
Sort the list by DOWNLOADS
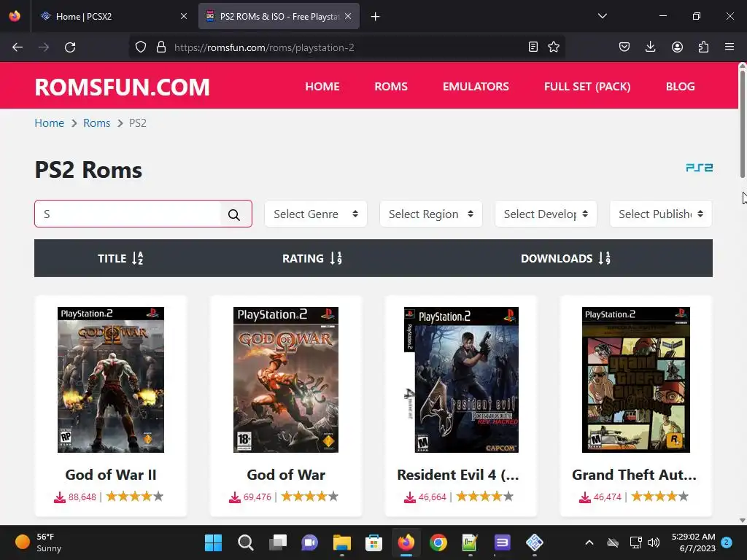pyautogui.click(x=565, y=258)
